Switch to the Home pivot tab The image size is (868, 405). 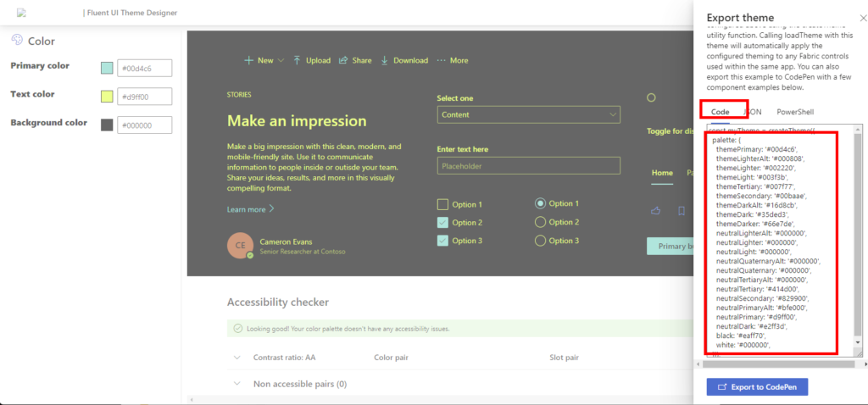[x=662, y=173]
